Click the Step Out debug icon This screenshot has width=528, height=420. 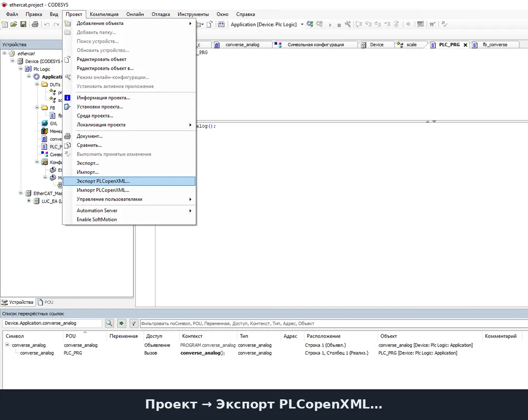point(378,24)
